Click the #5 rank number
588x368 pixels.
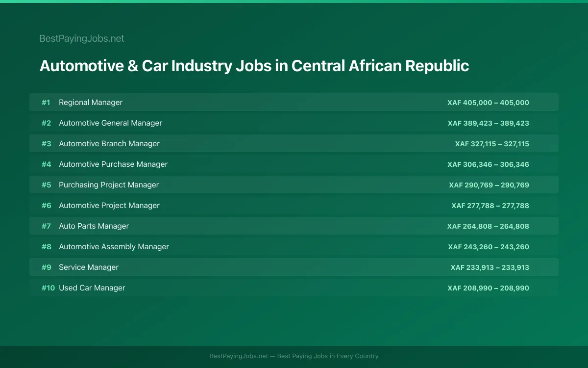tap(46, 185)
